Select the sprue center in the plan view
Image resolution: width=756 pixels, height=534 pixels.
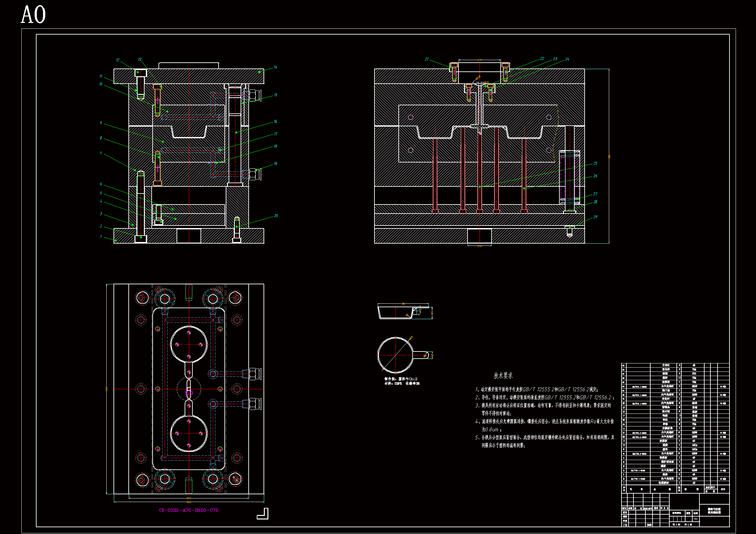click(189, 389)
